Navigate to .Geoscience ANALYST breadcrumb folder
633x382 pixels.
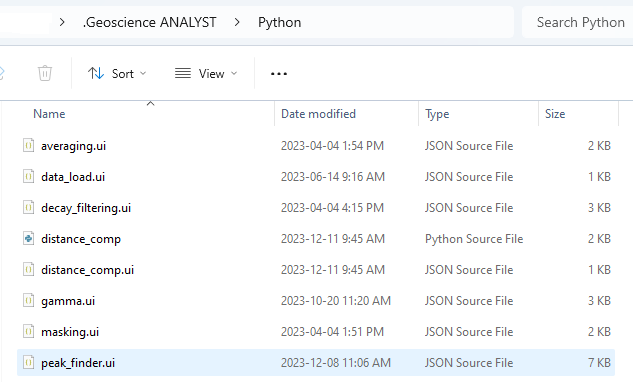tap(150, 22)
